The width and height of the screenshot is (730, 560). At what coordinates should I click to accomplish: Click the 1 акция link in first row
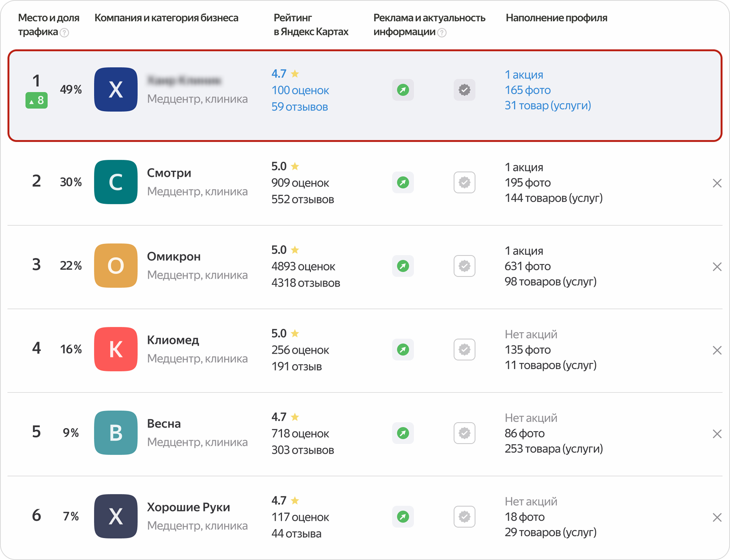pyautogui.click(x=524, y=75)
